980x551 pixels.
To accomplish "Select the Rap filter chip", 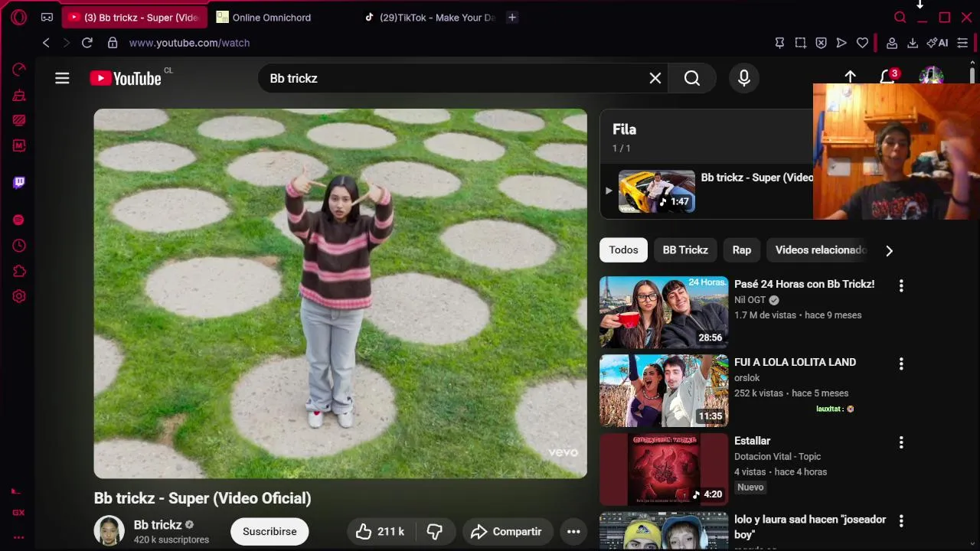I will pos(742,249).
